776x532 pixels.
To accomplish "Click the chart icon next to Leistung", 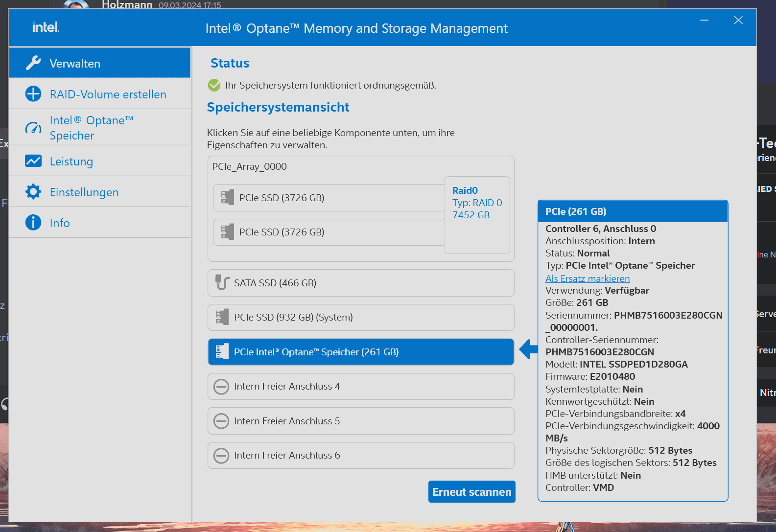I will [33, 161].
